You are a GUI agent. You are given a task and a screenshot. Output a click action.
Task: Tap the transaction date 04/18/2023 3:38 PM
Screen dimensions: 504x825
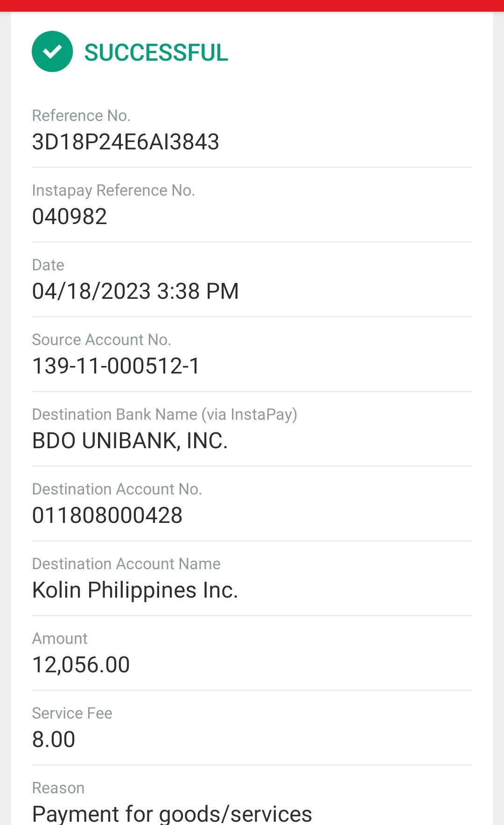pyautogui.click(x=135, y=291)
